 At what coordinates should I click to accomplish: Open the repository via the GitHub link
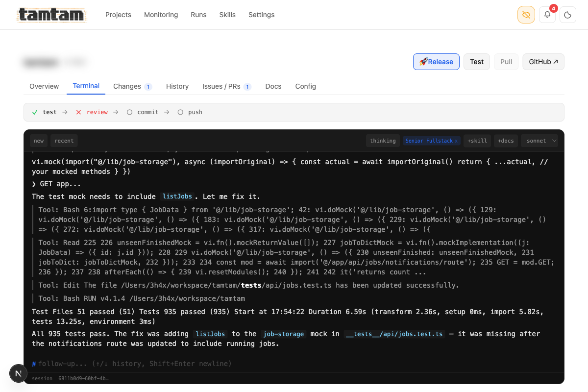pos(543,62)
